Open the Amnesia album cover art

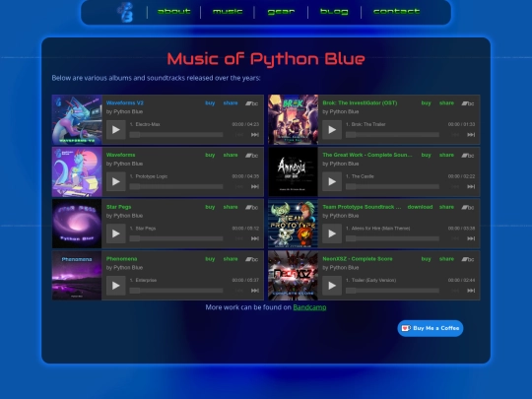click(x=294, y=171)
